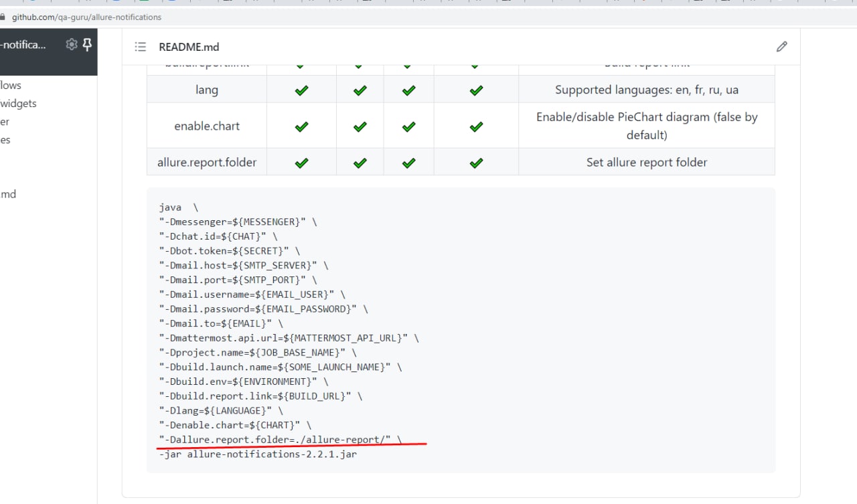Open the widgets folder in the sidebar tree
Viewport: 857px width, 504px height.
click(19, 103)
